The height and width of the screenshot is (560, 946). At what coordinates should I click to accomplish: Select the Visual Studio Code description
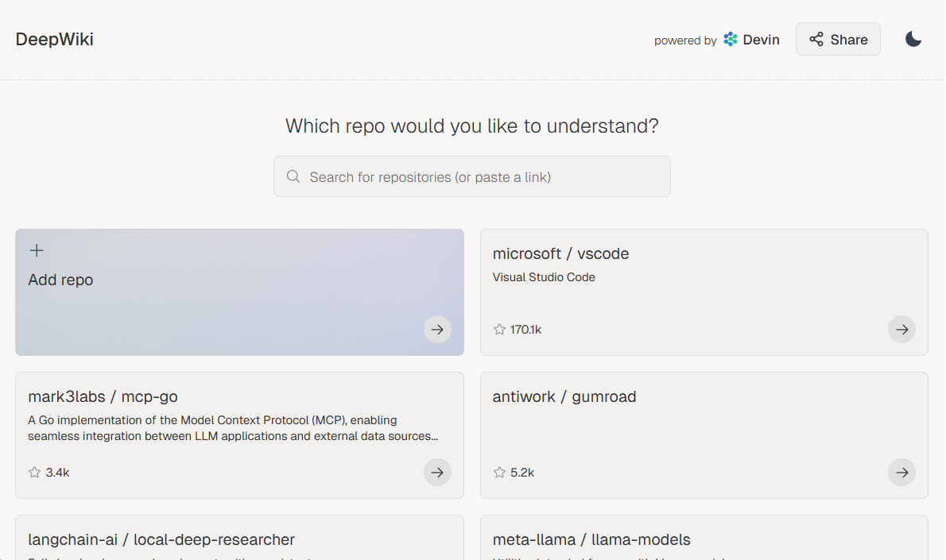tap(544, 277)
